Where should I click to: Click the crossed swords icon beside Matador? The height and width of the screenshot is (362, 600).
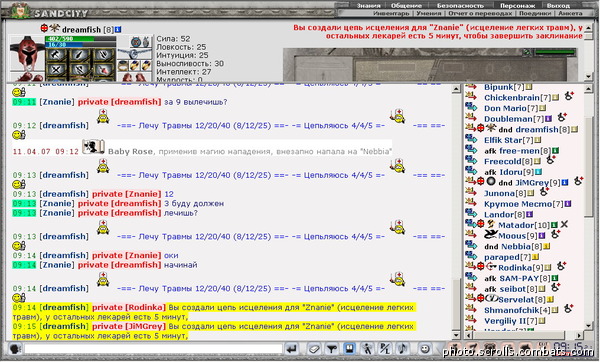[x=564, y=225]
